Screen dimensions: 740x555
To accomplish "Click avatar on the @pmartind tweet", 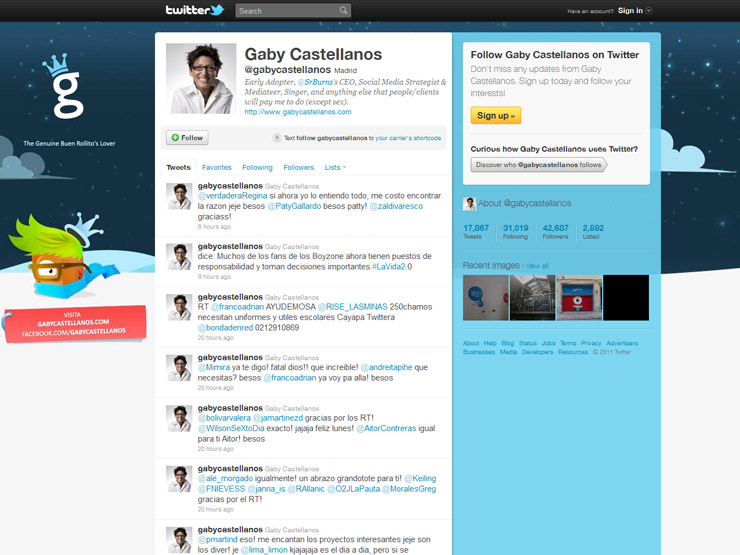I will pos(179,540).
